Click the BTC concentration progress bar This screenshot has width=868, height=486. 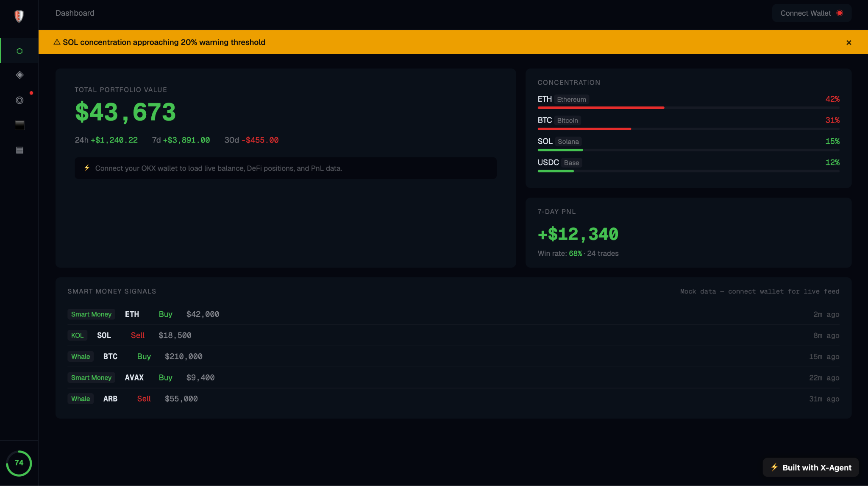click(689, 129)
